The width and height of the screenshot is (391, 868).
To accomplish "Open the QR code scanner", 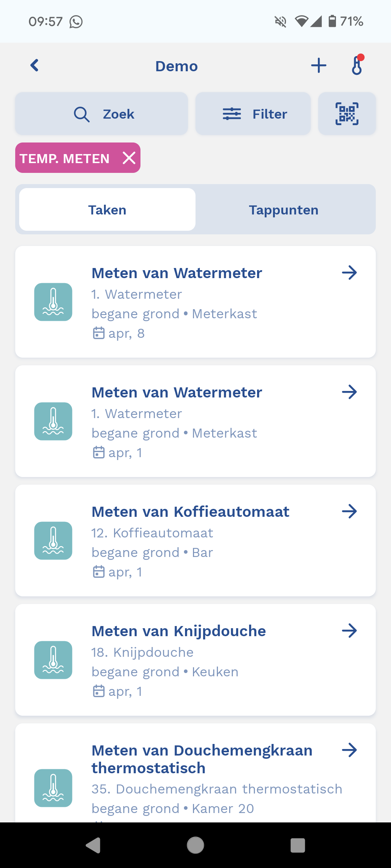I will pyautogui.click(x=347, y=114).
